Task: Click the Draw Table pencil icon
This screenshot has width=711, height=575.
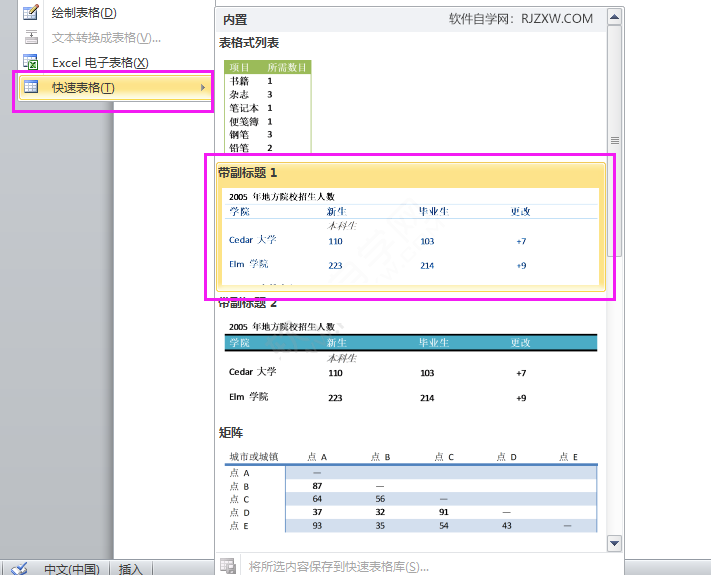Action: [31, 12]
